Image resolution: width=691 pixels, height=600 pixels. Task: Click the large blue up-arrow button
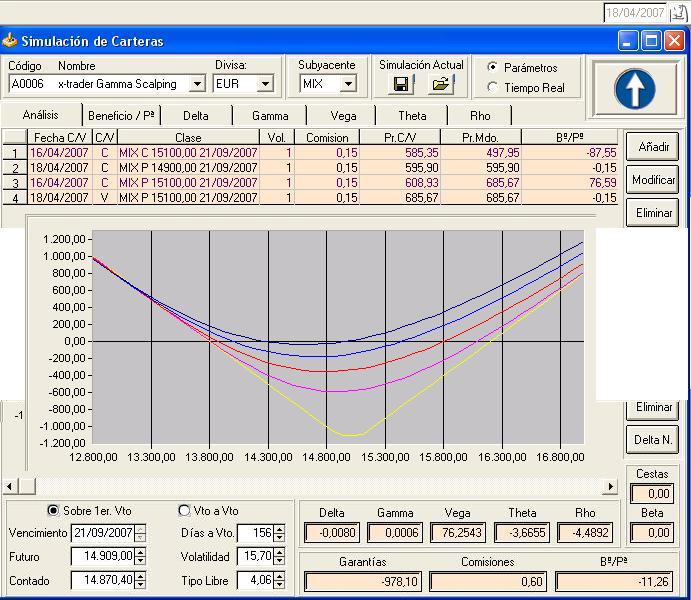pyautogui.click(x=634, y=88)
